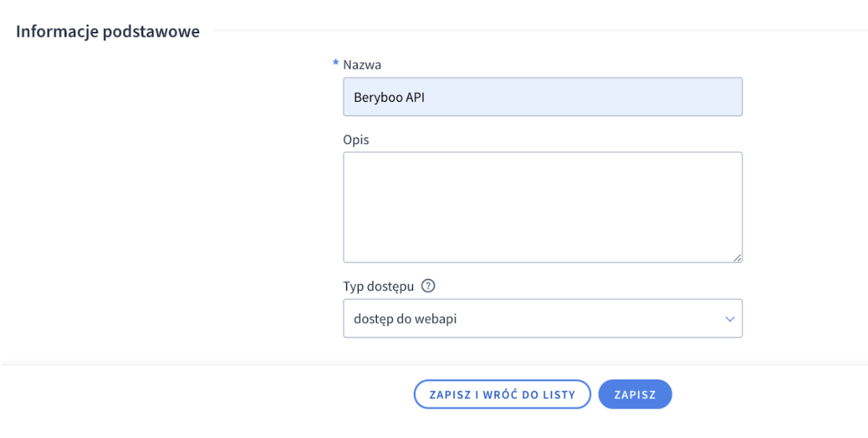
Task: Click the help icon beside Typ dostępu
Action: pyautogui.click(x=428, y=286)
